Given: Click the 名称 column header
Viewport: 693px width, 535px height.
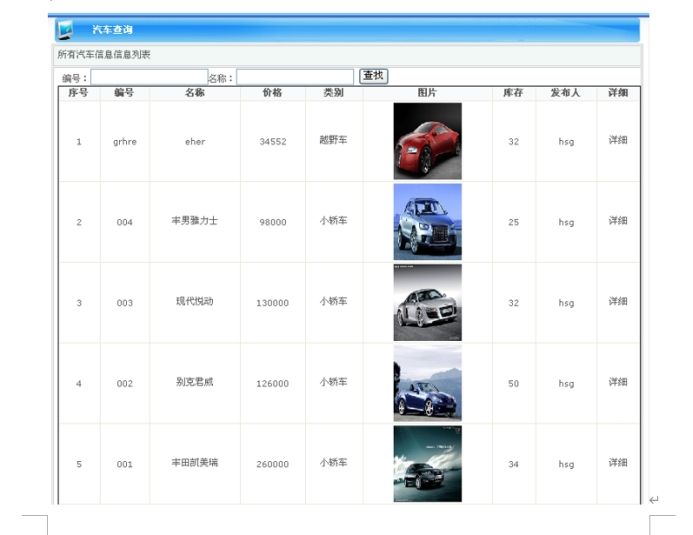Looking at the screenshot, I should (x=195, y=93).
